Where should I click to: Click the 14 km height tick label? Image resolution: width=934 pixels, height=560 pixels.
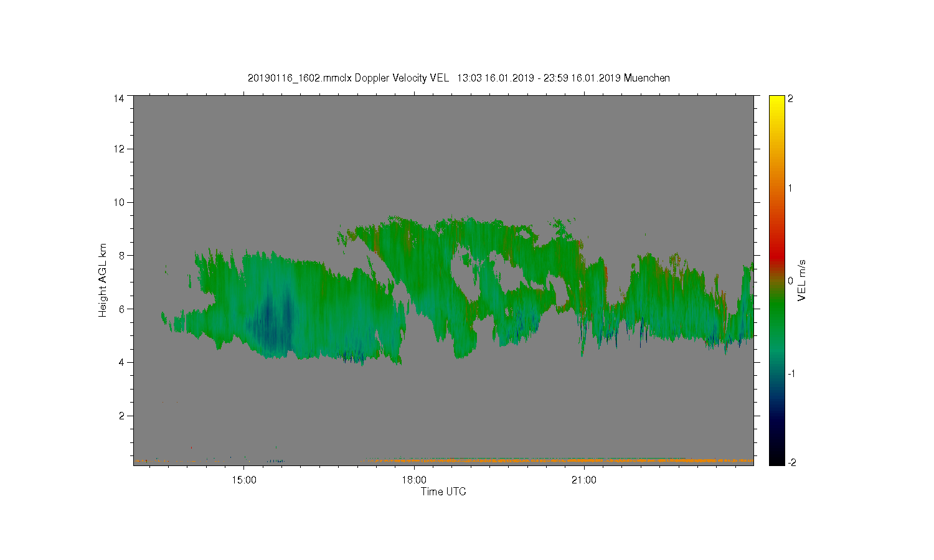[118, 98]
